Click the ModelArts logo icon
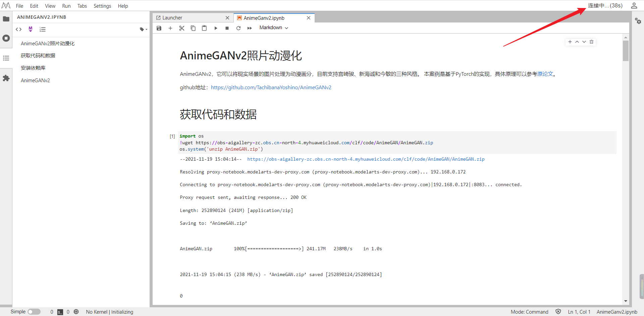 pos(6,5)
